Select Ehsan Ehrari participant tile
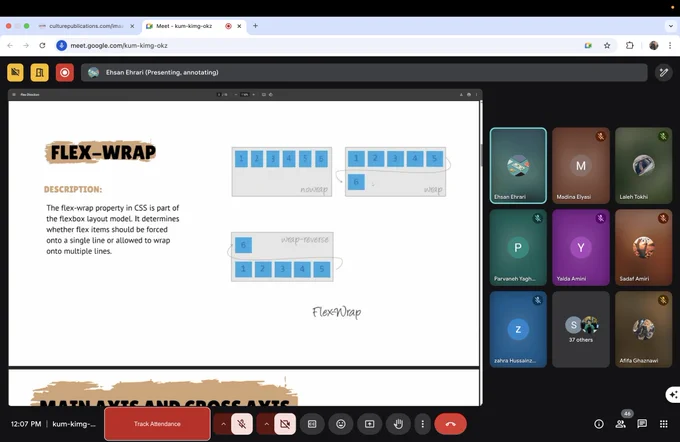 point(518,165)
